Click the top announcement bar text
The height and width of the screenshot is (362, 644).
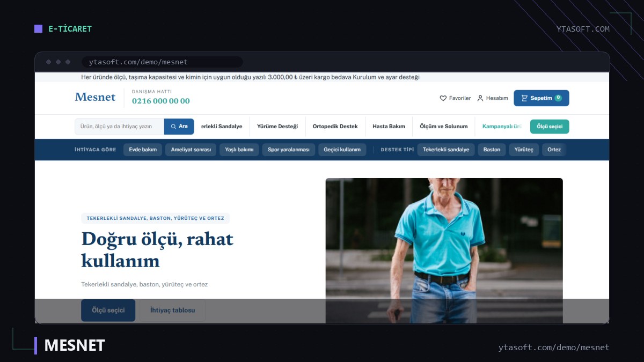[x=250, y=77]
